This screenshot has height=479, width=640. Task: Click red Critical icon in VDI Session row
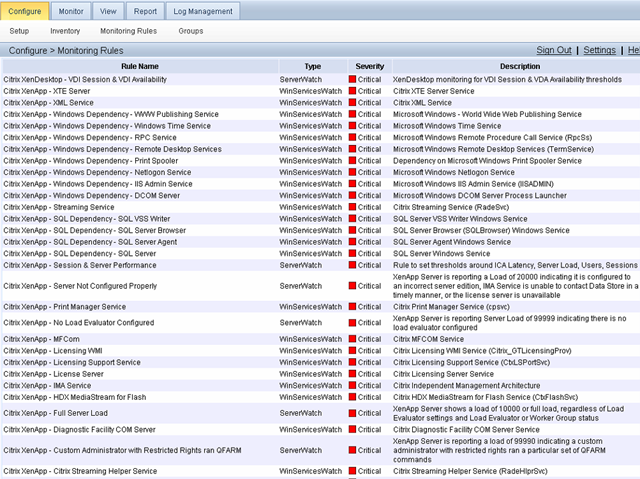tap(352, 79)
